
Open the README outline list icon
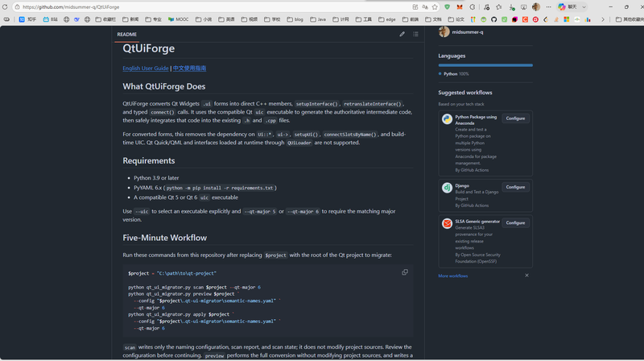coord(415,34)
